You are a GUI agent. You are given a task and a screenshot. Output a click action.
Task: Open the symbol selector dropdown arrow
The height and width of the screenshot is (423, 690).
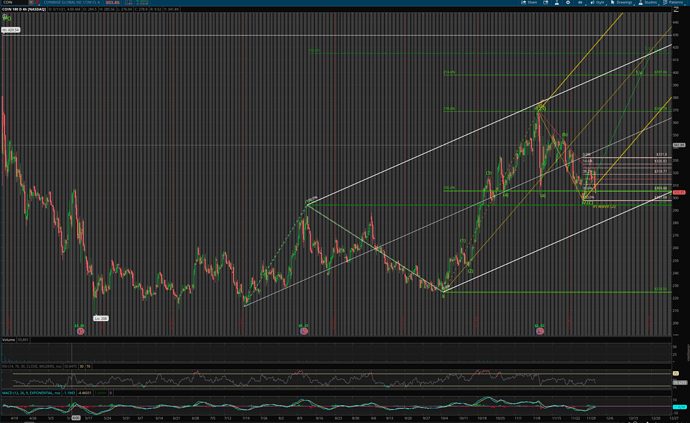[x=31, y=3]
